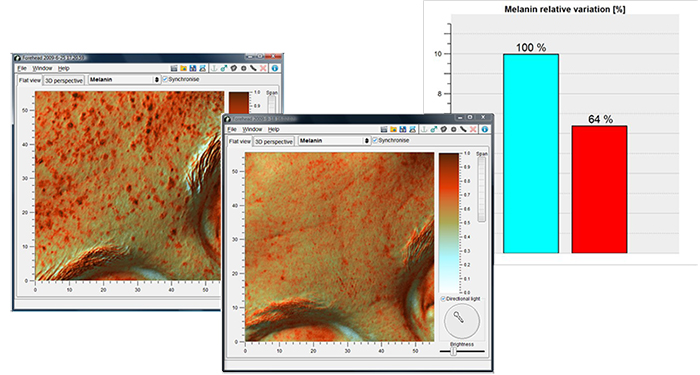The image size is (700, 375).
Task: Click the blue save icon in front window
Action: pyautogui.click(x=403, y=129)
